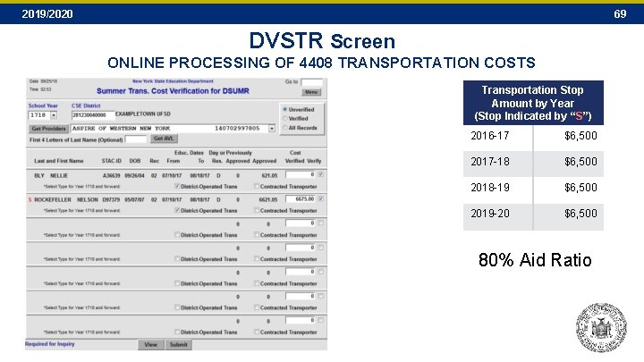Click the 2017-18 year cell
The width and height of the screenshot is (644, 362).
(x=498, y=162)
